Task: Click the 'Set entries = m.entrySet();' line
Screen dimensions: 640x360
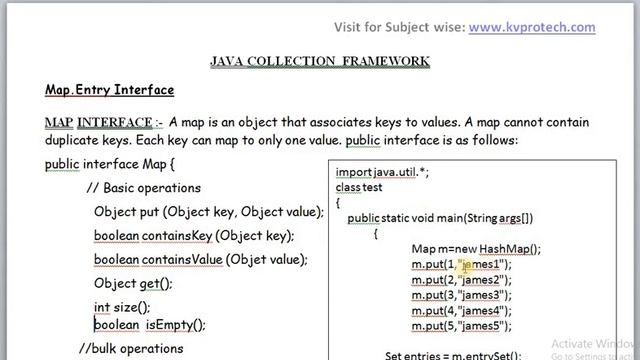Action: [x=453, y=355]
